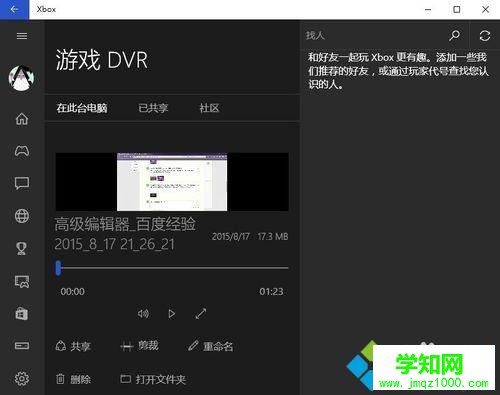Delete the clip with 删除
The height and width of the screenshot is (395, 500).
click(x=73, y=379)
